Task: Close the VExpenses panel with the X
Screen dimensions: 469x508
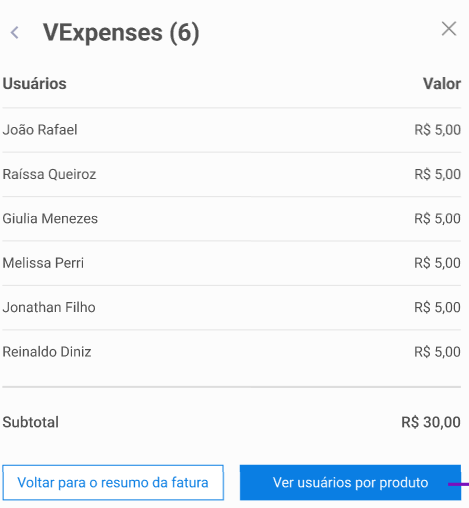Action: click(449, 29)
